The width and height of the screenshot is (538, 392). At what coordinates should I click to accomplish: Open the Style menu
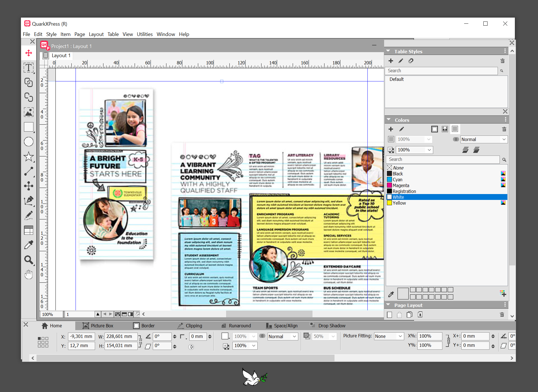51,34
